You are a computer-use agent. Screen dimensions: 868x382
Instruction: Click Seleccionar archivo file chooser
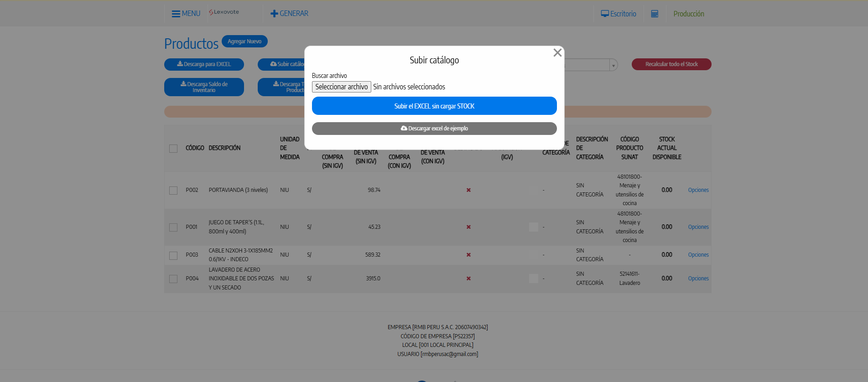341,87
